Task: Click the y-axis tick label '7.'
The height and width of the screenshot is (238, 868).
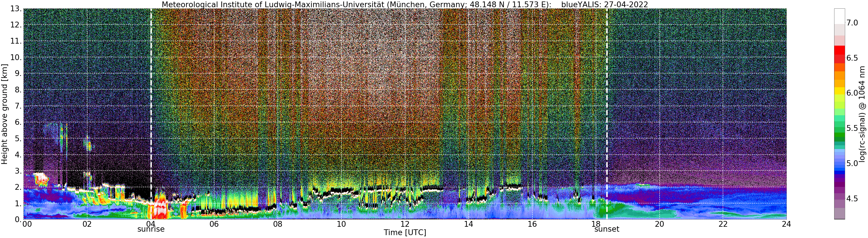Action: click(18, 106)
